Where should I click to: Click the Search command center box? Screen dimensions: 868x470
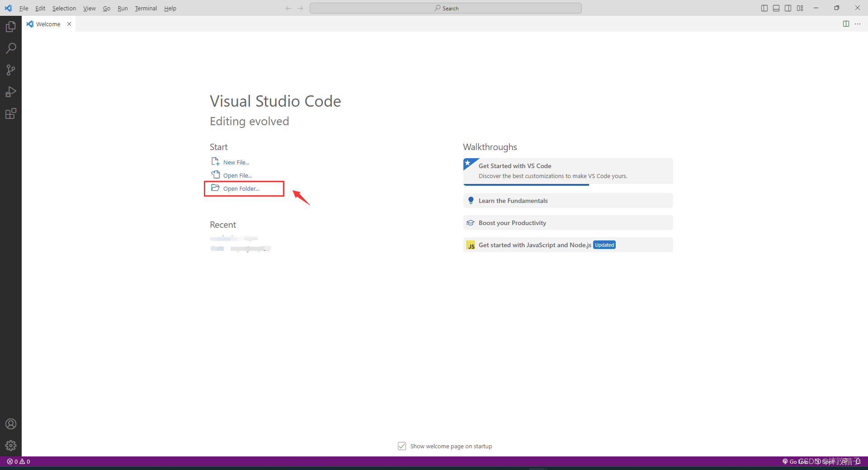446,8
